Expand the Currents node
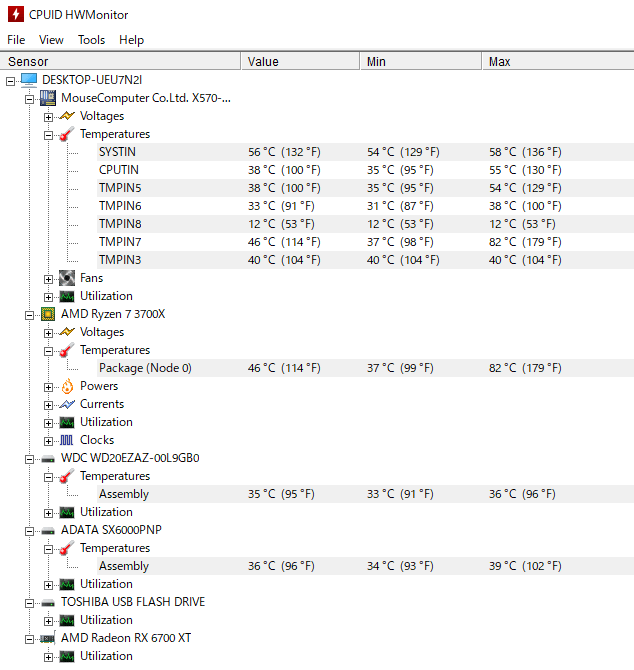 48,405
